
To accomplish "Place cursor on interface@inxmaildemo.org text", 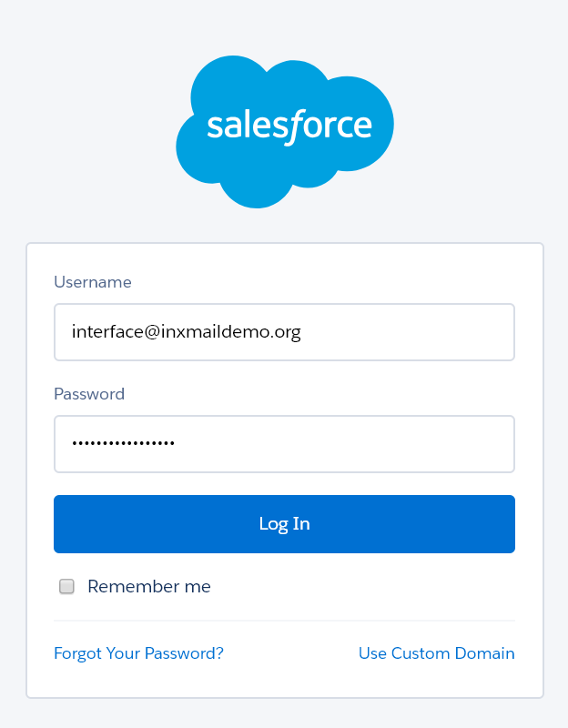I will click(x=187, y=332).
